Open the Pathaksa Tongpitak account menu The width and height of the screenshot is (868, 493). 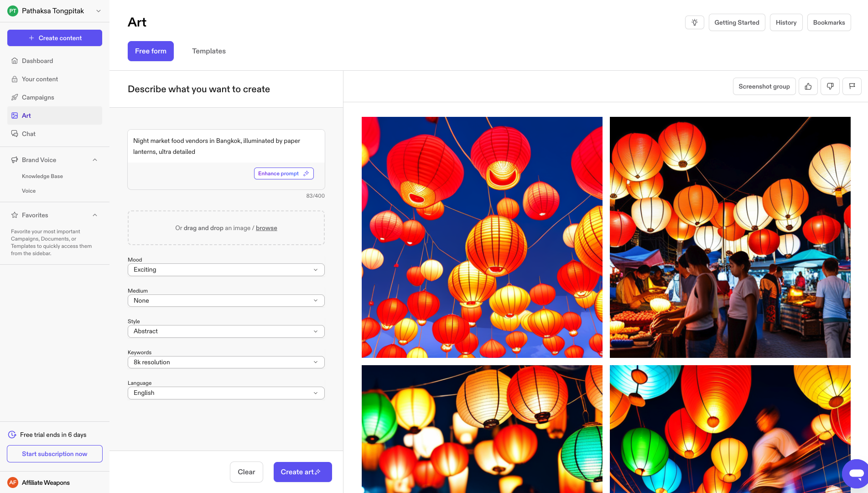[x=54, y=11]
